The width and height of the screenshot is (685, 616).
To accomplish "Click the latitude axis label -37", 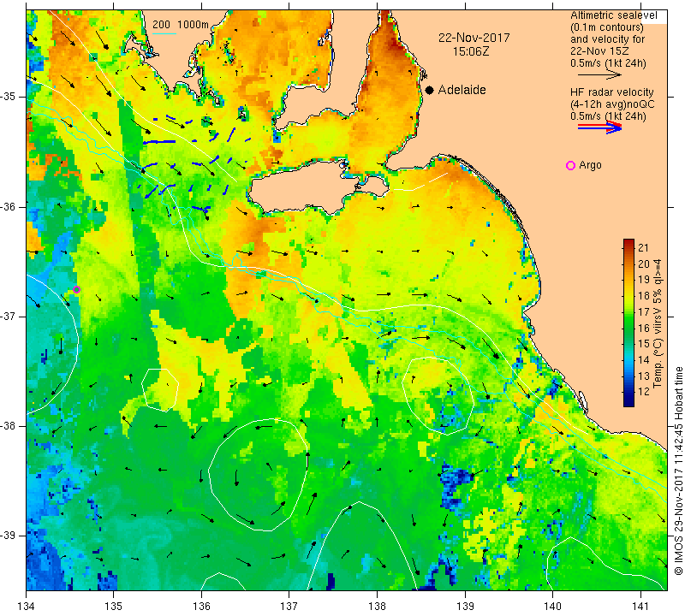I will pos(9,316).
